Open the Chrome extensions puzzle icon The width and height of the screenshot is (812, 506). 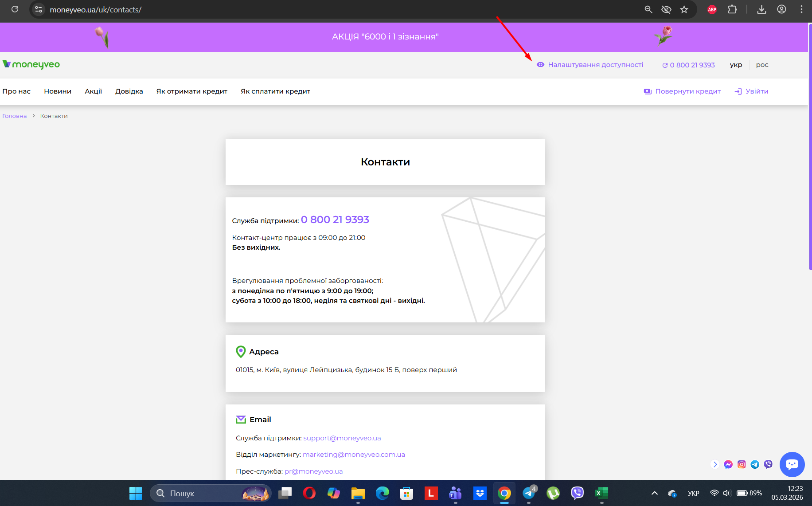click(x=732, y=9)
